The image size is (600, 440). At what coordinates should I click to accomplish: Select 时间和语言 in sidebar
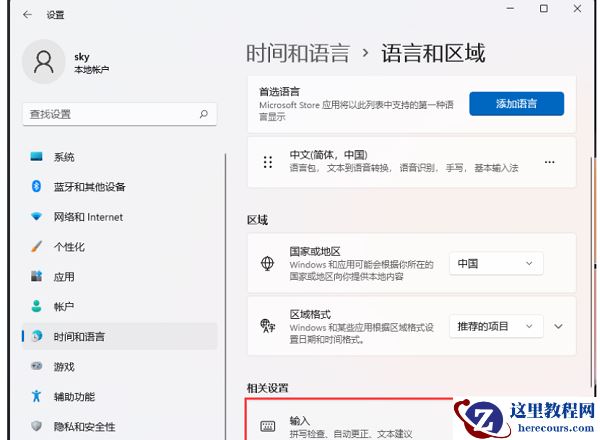(x=119, y=336)
